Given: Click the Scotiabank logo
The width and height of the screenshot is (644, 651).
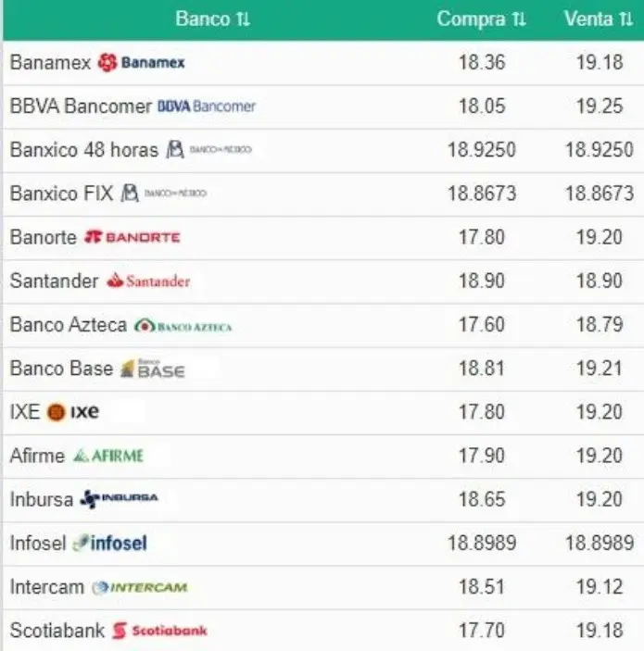Looking at the screenshot, I should point(159,631).
